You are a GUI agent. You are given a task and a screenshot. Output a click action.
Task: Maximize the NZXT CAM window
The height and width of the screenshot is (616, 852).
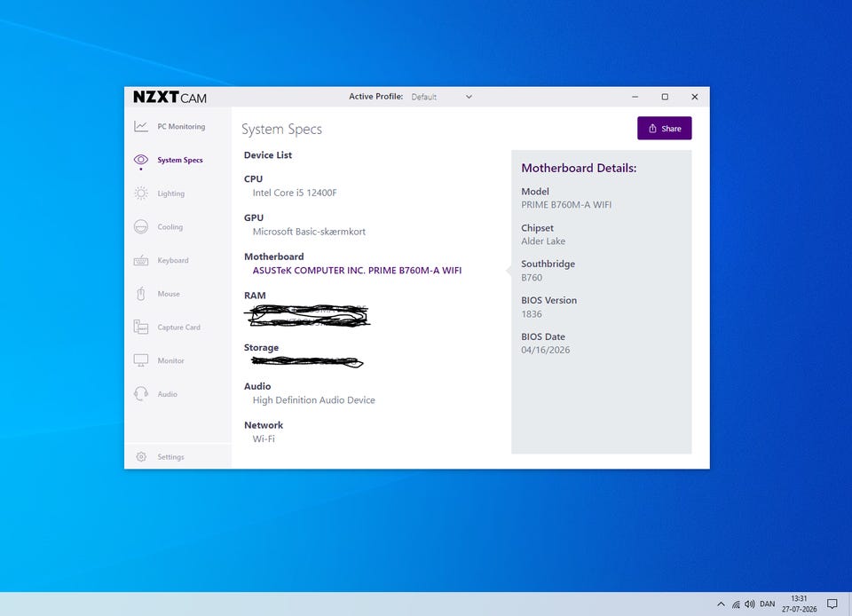coord(665,97)
